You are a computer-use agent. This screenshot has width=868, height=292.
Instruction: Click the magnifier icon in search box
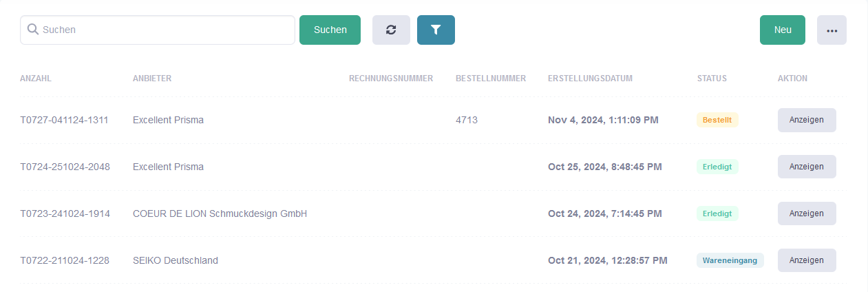click(x=32, y=30)
